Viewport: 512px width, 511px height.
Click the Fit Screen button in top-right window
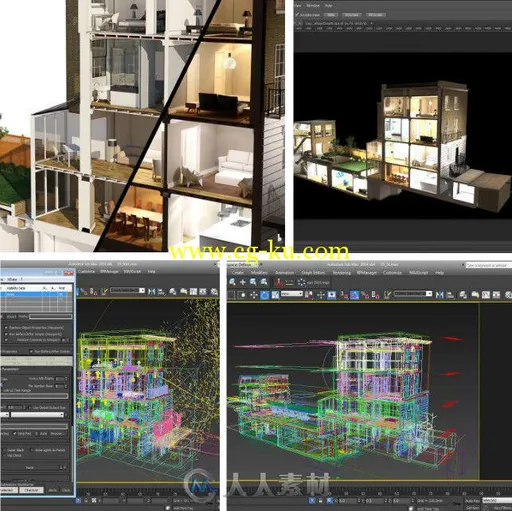coord(351,15)
